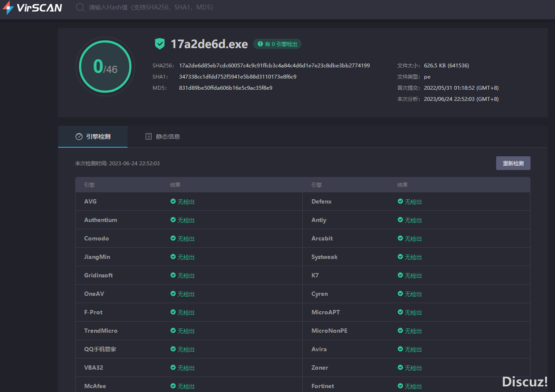Screen dimensions: 555x392
Task: Click the search magnifier icon
Action: (x=80, y=8)
